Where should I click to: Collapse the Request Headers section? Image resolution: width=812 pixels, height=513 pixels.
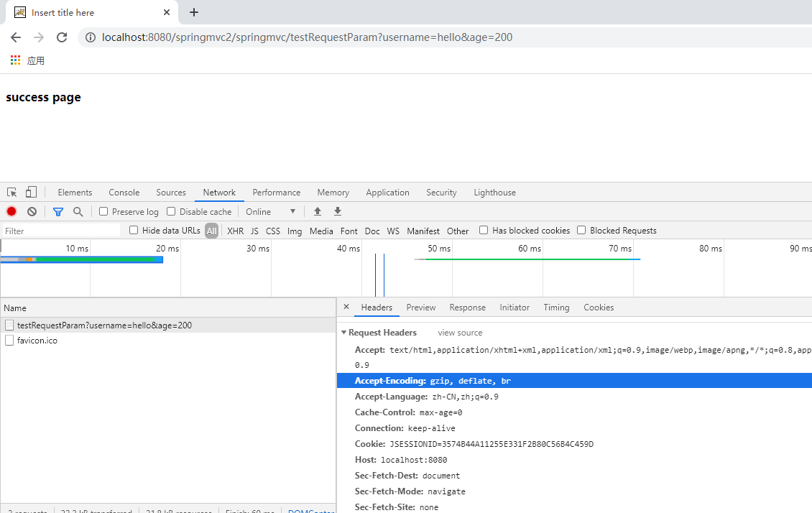[344, 333]
